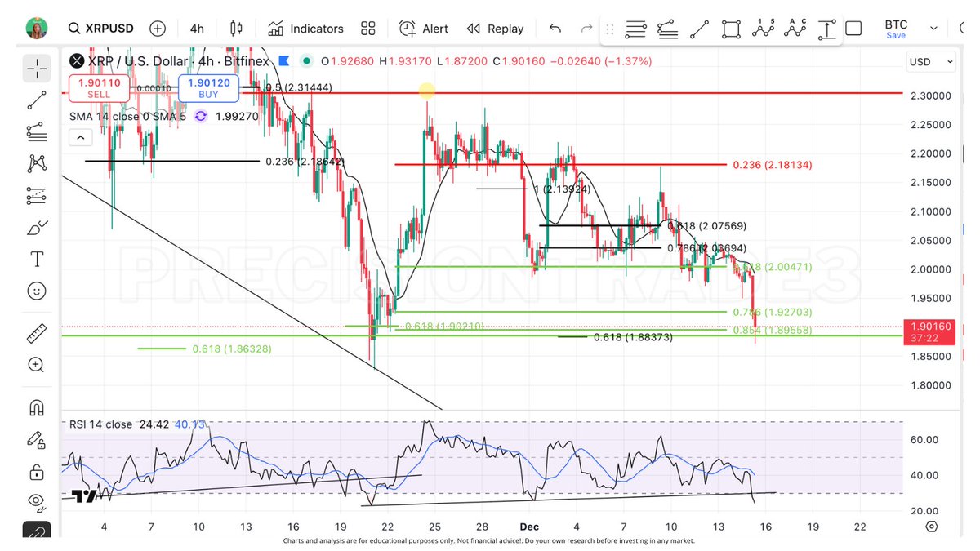Activate the zoom in tool
This screenshot has width=980, height=551.
click(37, 365)
